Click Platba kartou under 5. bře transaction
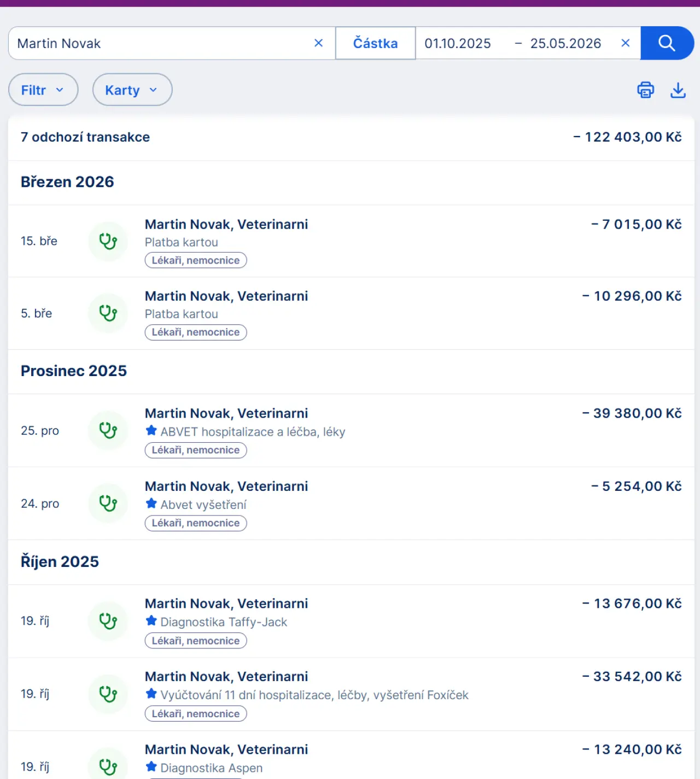Screen dimensions: 700x779 click(182, 314)
